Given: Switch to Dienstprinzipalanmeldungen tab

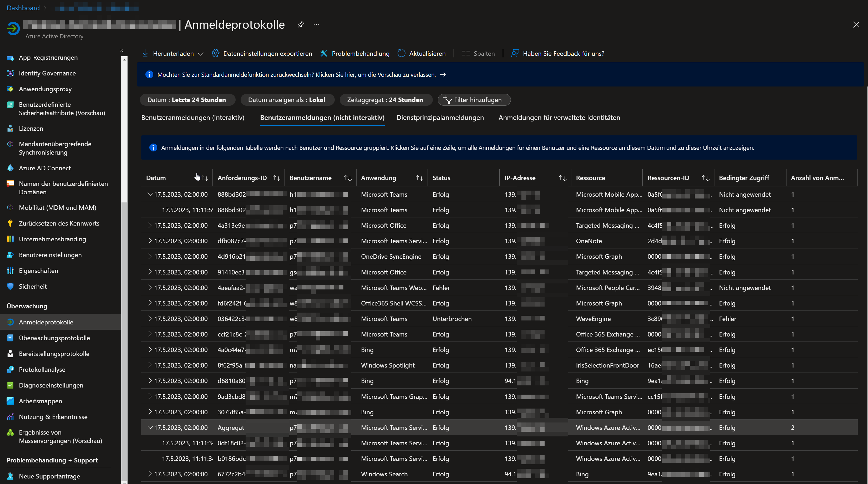Looking at the screenshot, I should click(440, 118).
